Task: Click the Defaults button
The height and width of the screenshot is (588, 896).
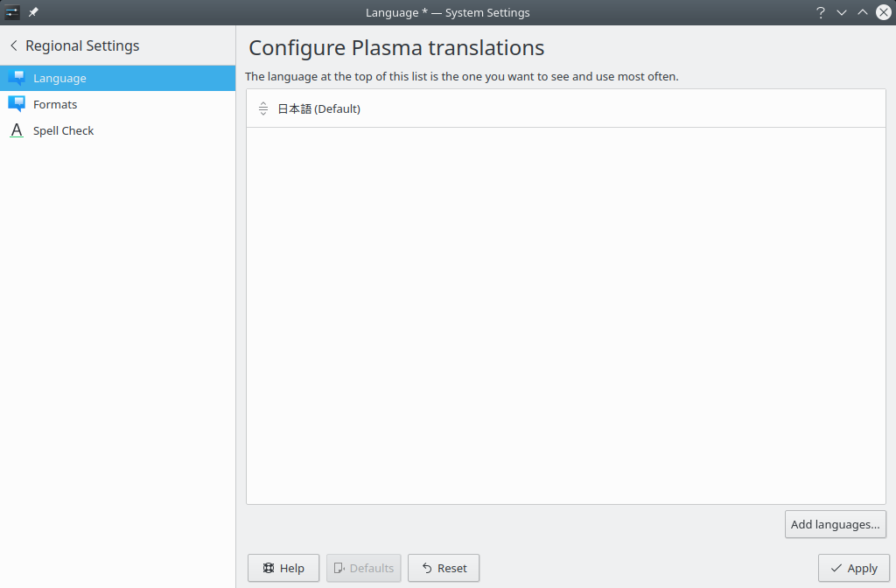Action: (363, 568)
